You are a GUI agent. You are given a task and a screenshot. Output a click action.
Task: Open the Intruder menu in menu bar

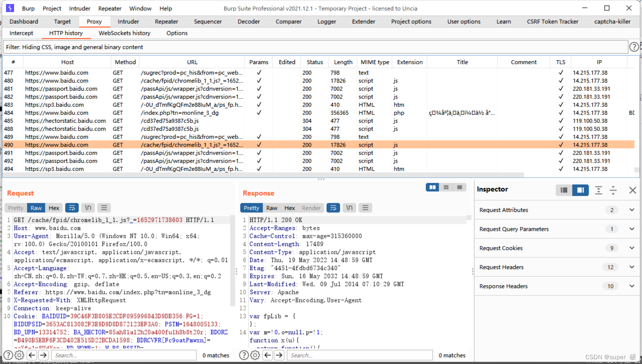[x=79, y=8]
